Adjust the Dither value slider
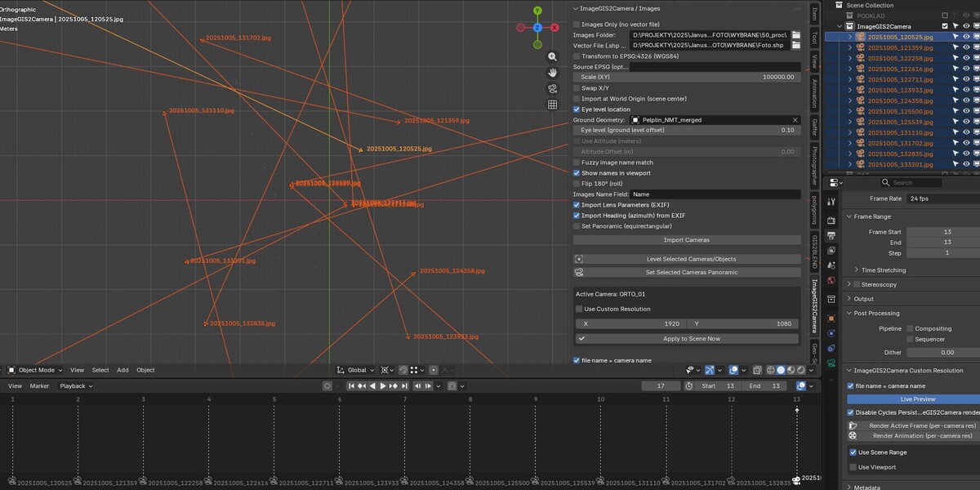Screen dimensions: 980x490 942,352
